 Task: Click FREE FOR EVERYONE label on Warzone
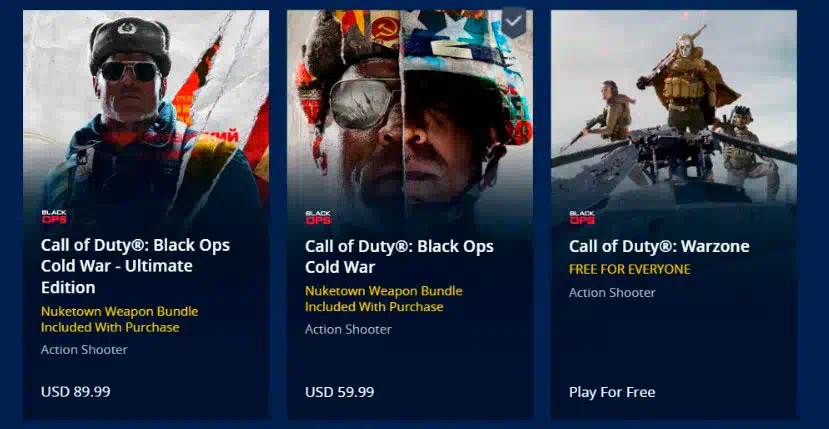coord(630,270)
